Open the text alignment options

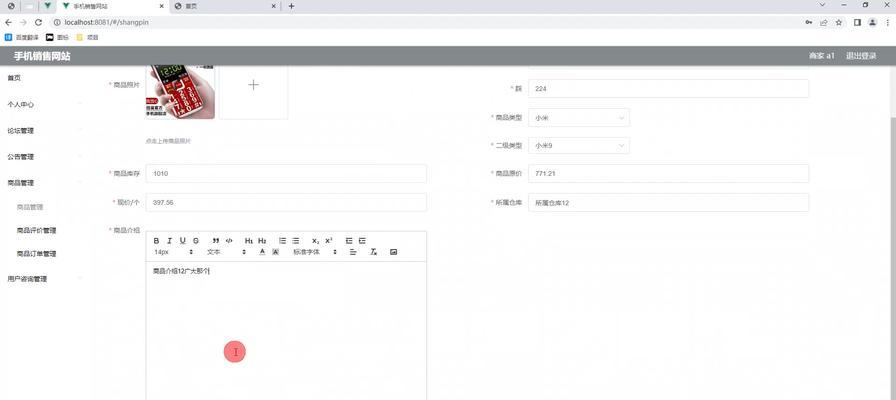tap(353, 251)
